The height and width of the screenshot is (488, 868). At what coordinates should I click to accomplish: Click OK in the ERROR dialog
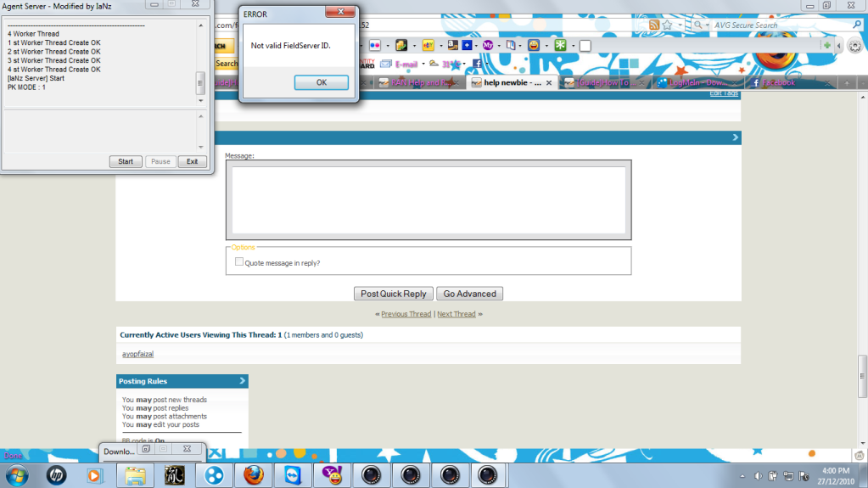[x=321, y=82]
